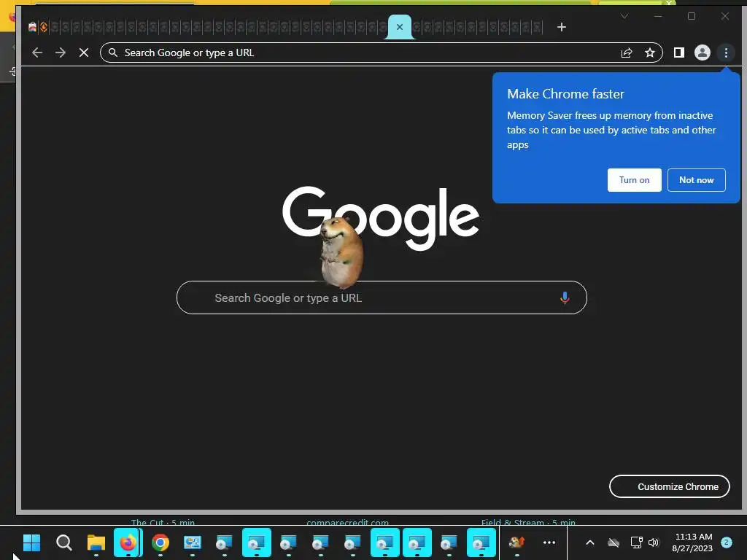The width and height of the screenshot is (747, 560).
Task: Expand the hidden system tray icons
Action: [x=589, y=542]
